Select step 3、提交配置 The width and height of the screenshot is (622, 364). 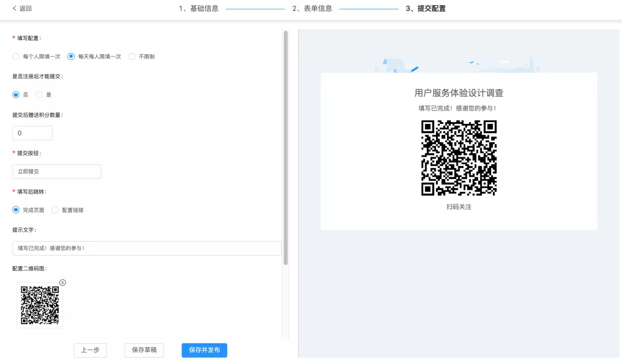point(426,8)
